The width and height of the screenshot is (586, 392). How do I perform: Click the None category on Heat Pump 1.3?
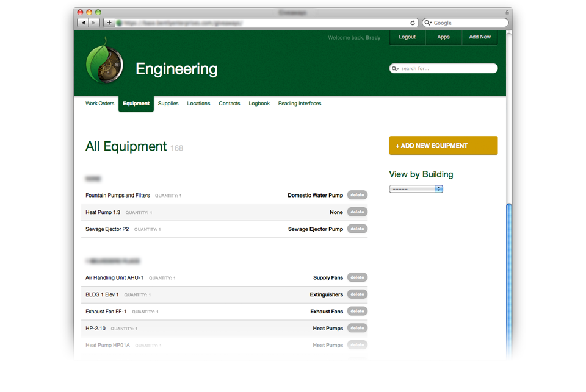(x=336, y=212)
